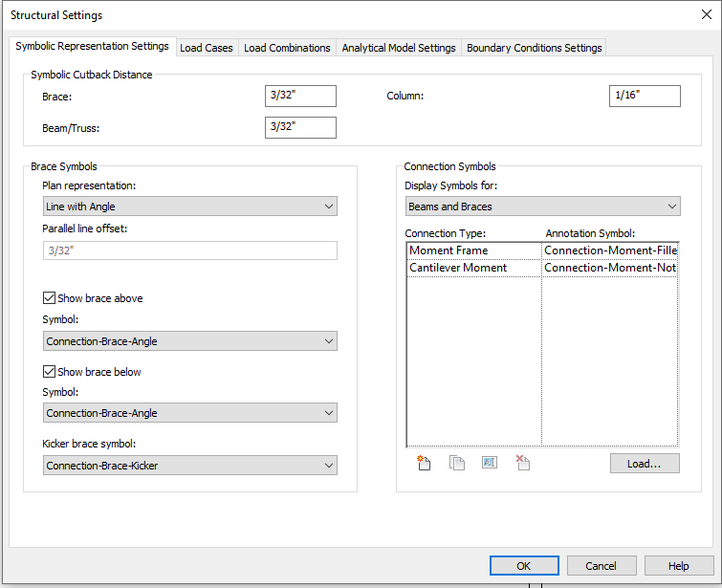Switch to the Load Cases tab
Screen dimensions: 722x588
point(207,48)
